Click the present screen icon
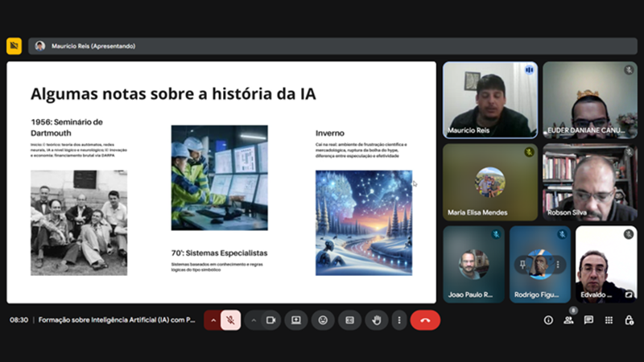Image resolution: width=644 pixels, height=362 pixels. 296,320
